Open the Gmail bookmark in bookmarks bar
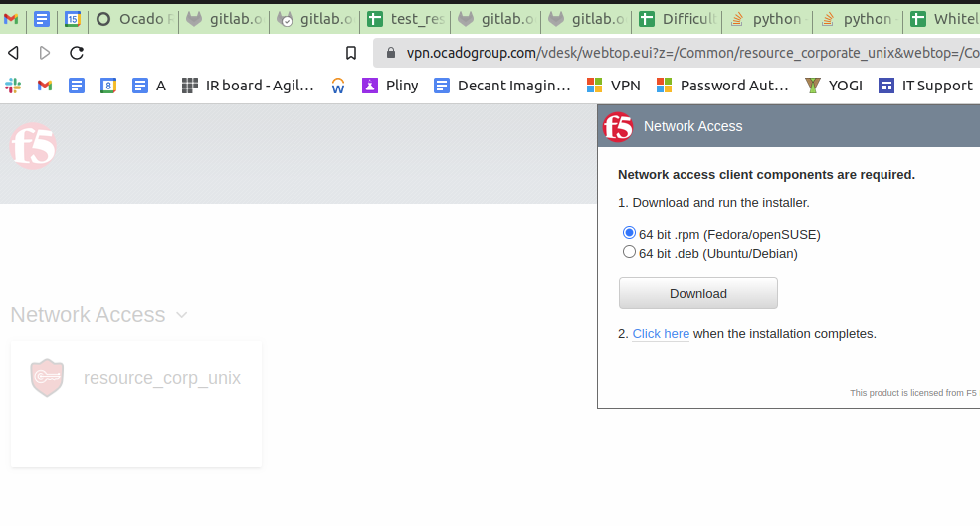The height and width of the screenshot is (526, 980). pyautogui.click(x=45, y=86)
